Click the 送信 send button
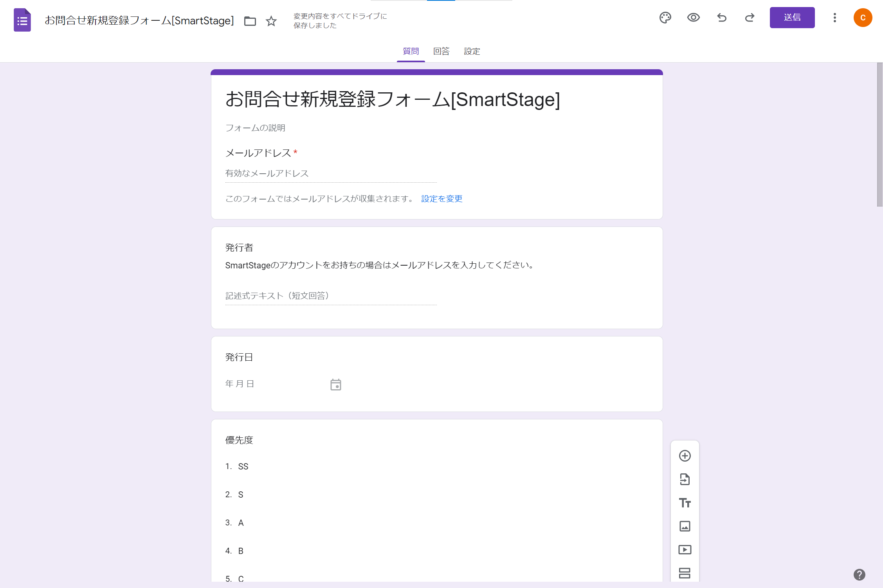This screenshot has height=588, width=883. [792, 18]
